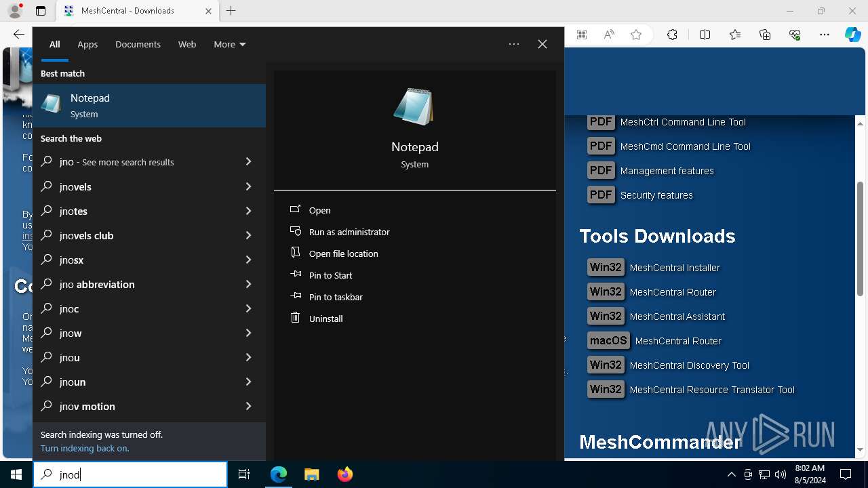Viewport: 868px width, 488px height.
Task: Expand the 'jnovels club' suggestion arrow
Action: [248, 235]
